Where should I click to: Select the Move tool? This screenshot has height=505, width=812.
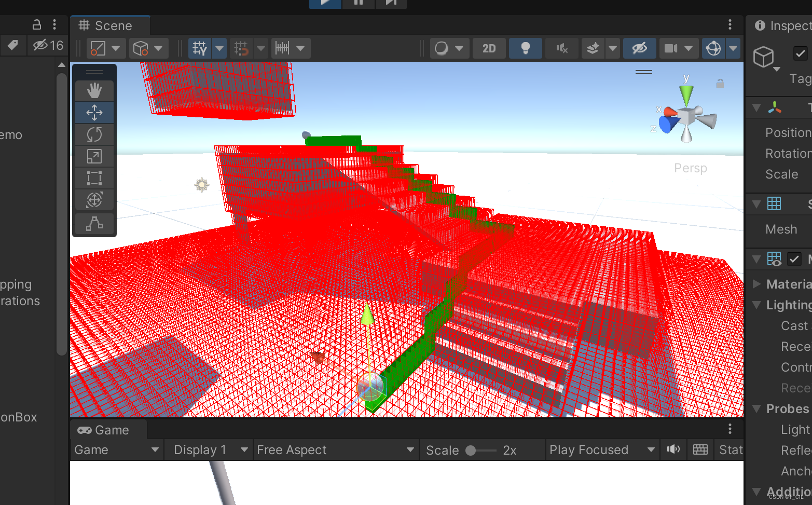click(94, 112)
